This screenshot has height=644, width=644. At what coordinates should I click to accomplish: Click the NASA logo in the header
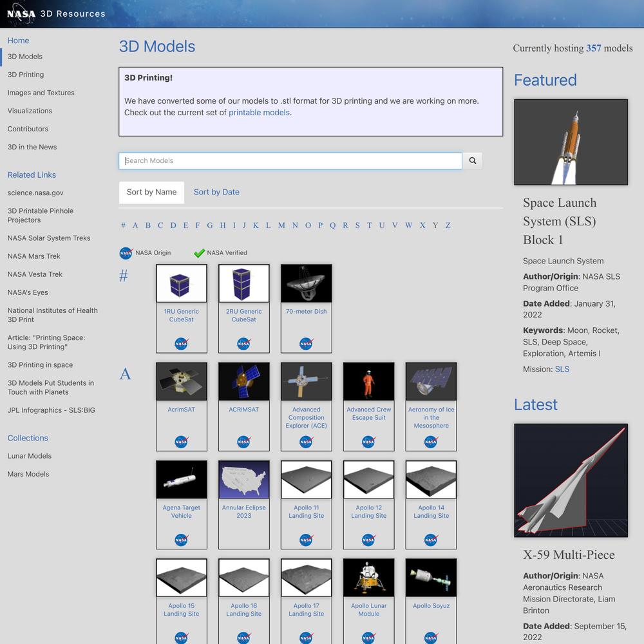(21, 14)
